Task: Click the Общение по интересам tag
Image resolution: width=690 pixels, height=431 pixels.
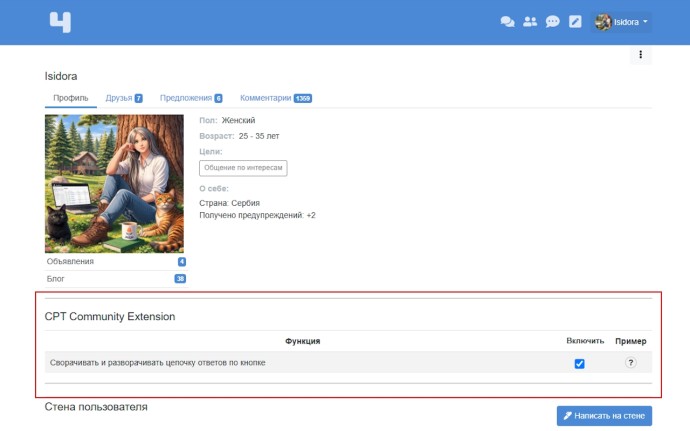Action: tap(243, 168)
